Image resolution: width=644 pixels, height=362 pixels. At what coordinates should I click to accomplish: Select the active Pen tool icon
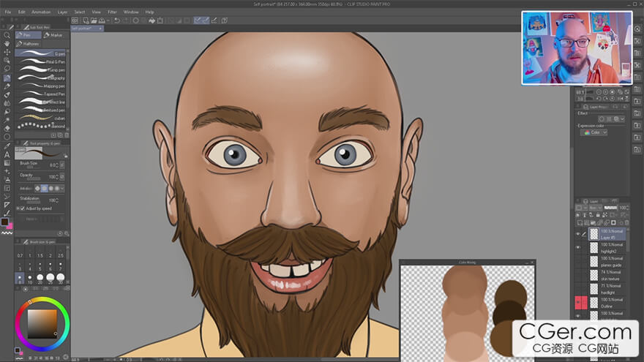(7, 78)
